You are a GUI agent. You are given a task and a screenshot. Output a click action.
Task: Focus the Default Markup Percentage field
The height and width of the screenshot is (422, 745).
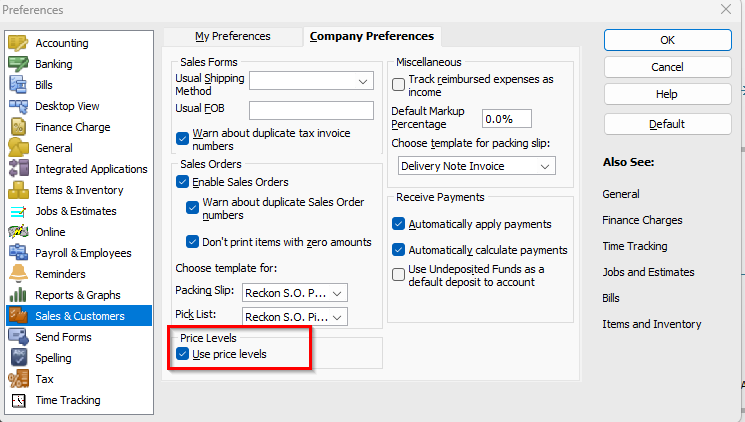click(506, 119)
